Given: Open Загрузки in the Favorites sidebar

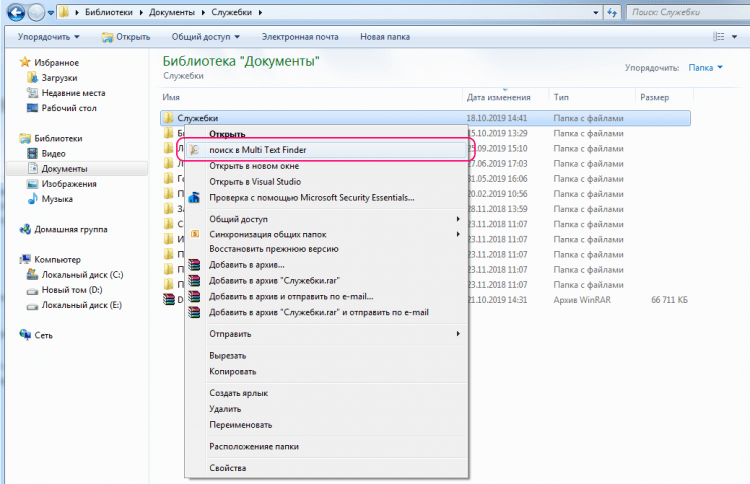Looking at the screenshot, I should 59,77.
